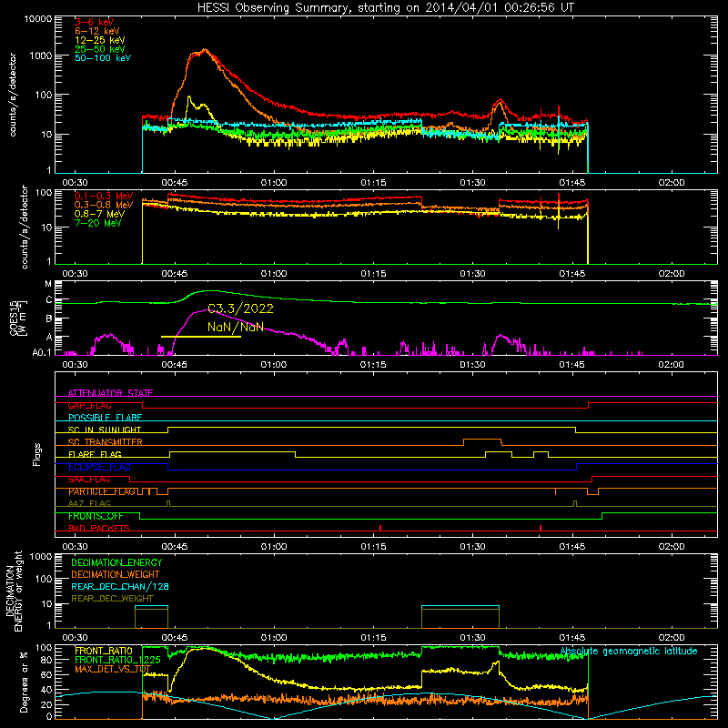Click the transmitter-on pulse on SC_TRANSMITTER line
Screen dimensions: 728x728
(x=482, y=441)
